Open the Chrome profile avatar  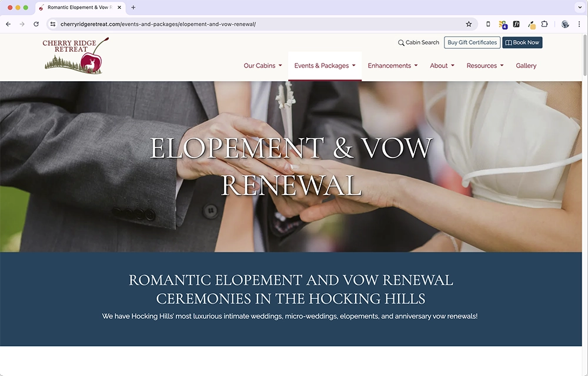565,24
